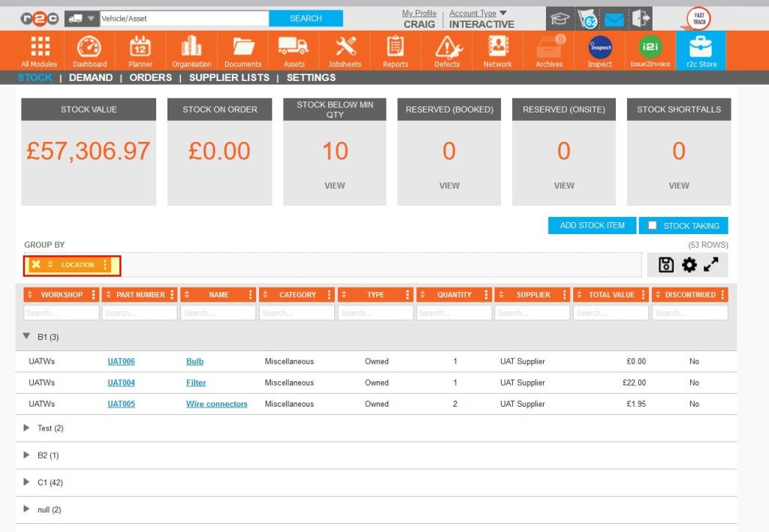Screen dimensions: 769x532
Task: Open the mail envelope icon
Action: [x=614, y=20]
